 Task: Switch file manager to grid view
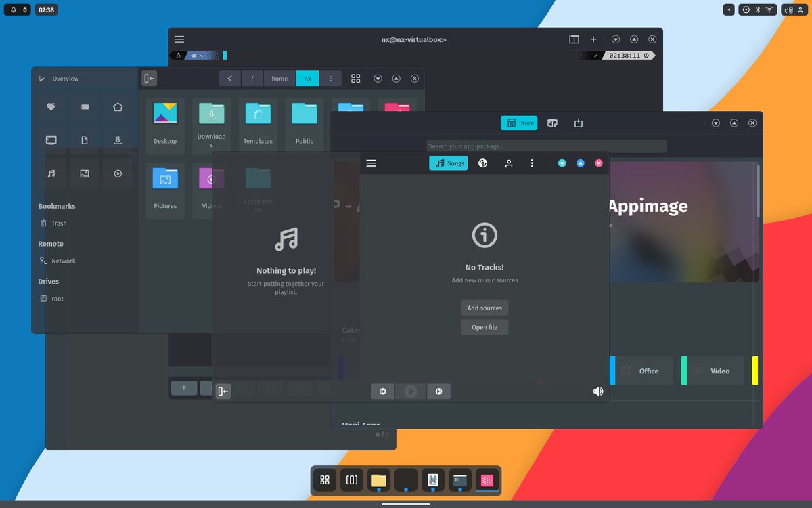pyautogui.click(x=356, y=79)
